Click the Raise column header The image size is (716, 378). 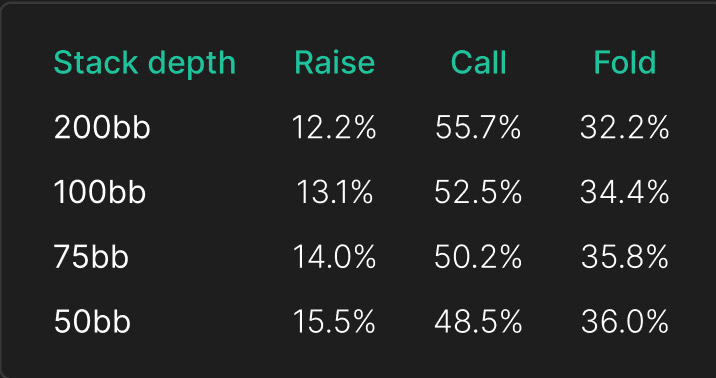[x=334, y=62]
